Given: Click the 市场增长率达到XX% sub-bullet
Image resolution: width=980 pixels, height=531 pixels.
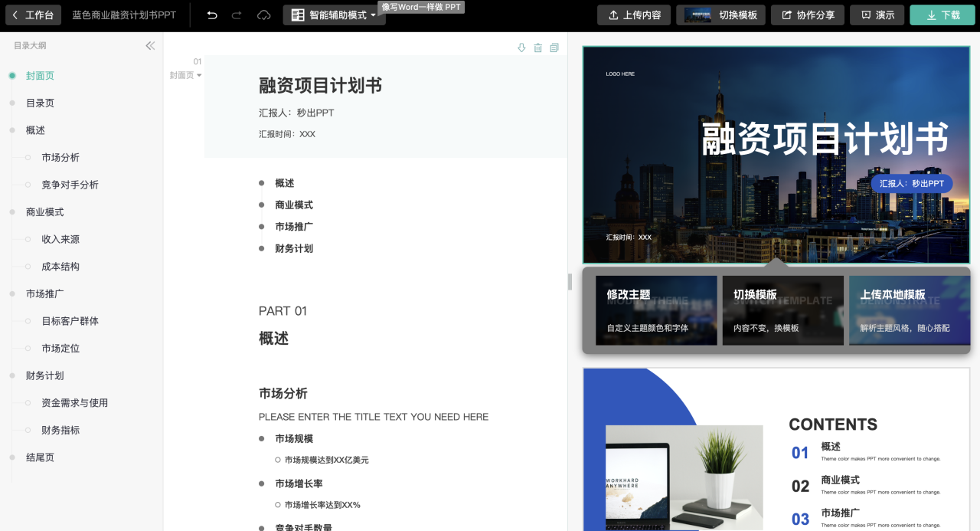Looking at the screenshot, I should coord(322,506).
